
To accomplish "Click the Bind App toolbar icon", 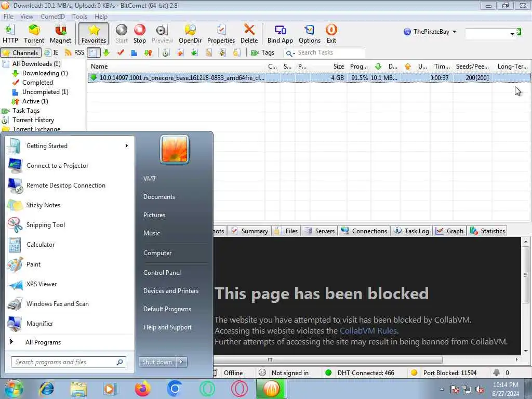I will (x=280, y=34).
